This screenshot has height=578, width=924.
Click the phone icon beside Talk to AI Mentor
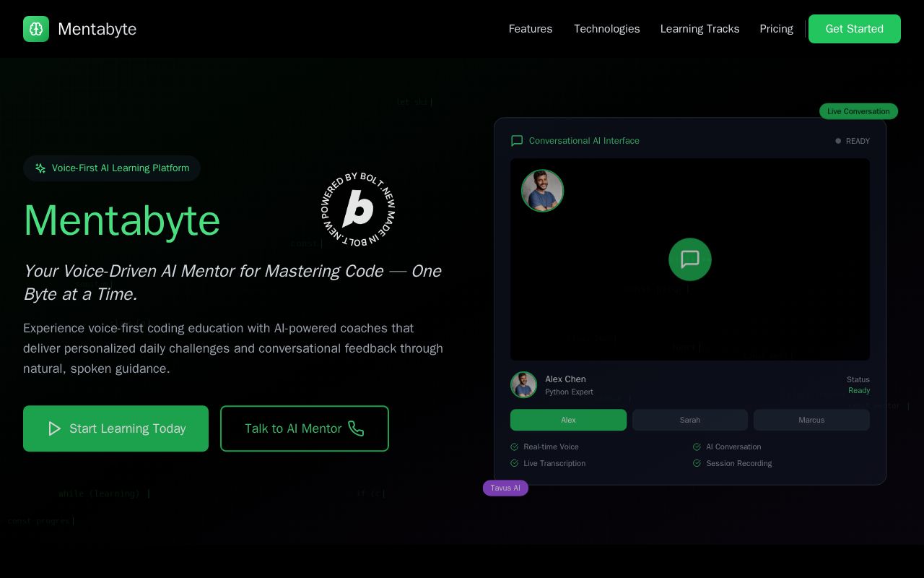356,428
